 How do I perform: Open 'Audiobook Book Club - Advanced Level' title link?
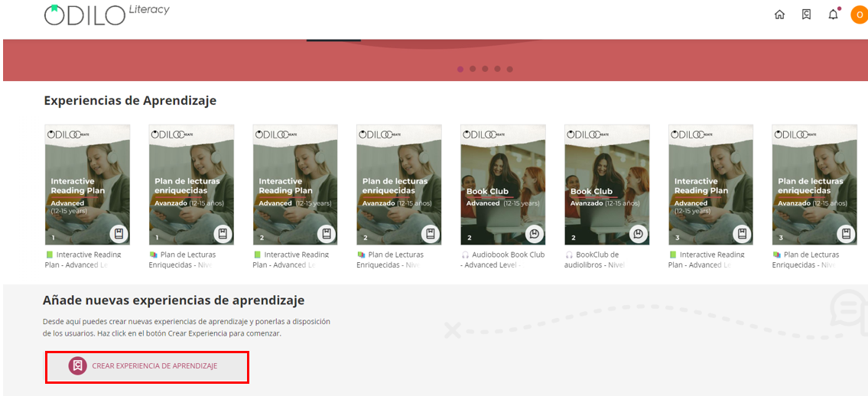[502, 259]
